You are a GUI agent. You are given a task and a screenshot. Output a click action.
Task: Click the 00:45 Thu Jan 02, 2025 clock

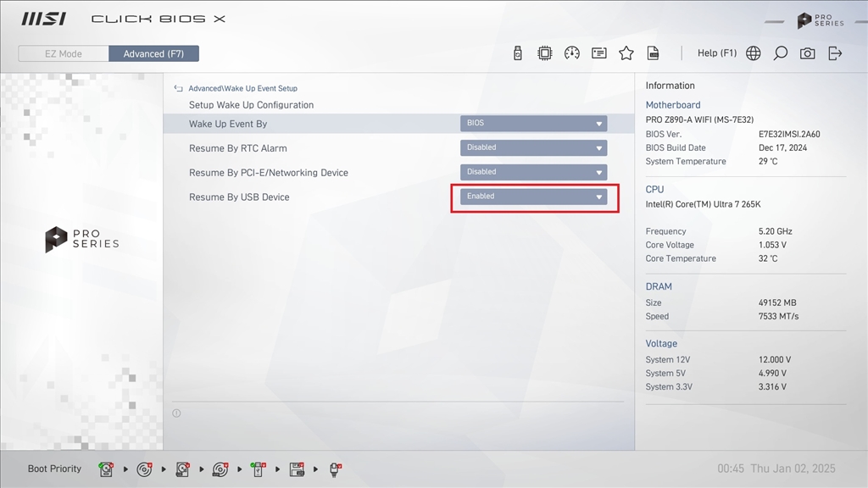click(776, 469)
